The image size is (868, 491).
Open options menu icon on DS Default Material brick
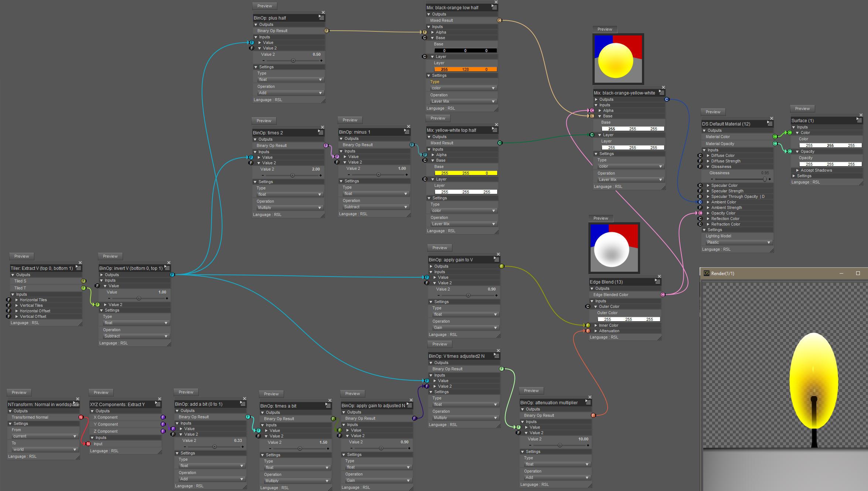click(770, 124)
